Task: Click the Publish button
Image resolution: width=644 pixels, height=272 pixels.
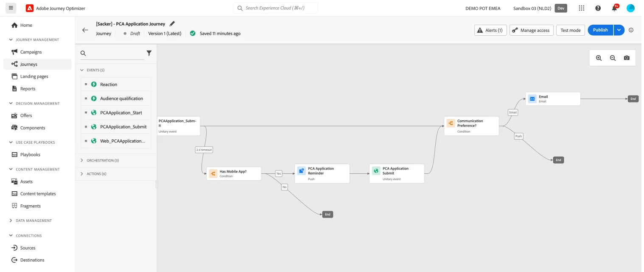Action: [600, 30]
